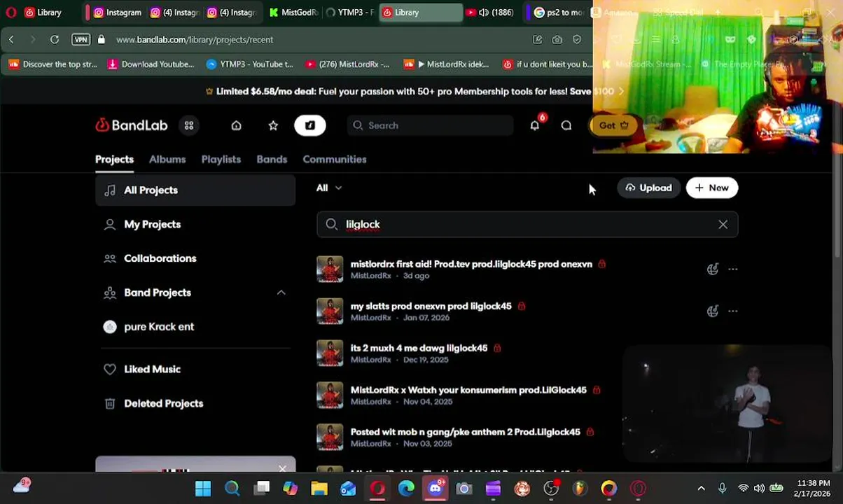Select All Projects in sidebar
The image size is (843, 504).
(x=195, y=190)
